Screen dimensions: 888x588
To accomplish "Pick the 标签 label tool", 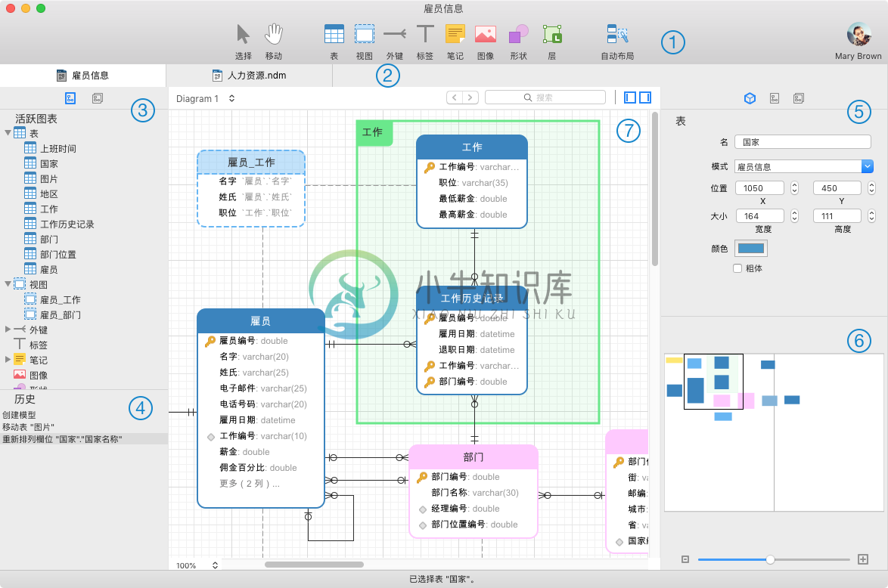I will pos(425,35).
